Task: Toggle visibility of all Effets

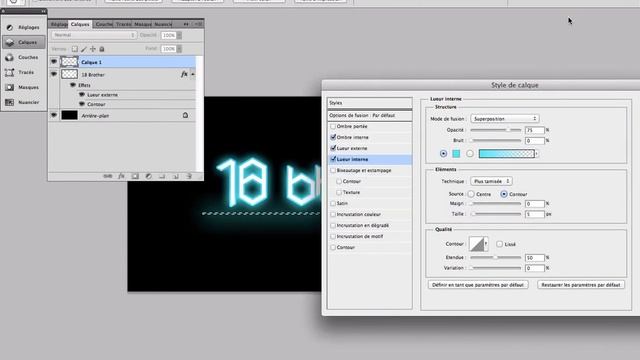Action: (x=73, y=85)
